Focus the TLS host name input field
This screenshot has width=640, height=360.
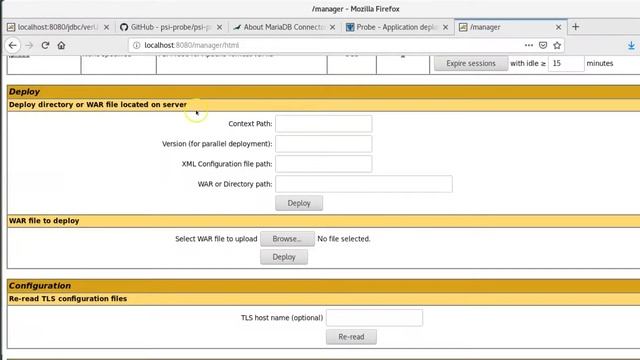pyautogui.click(x=374, y=318)
